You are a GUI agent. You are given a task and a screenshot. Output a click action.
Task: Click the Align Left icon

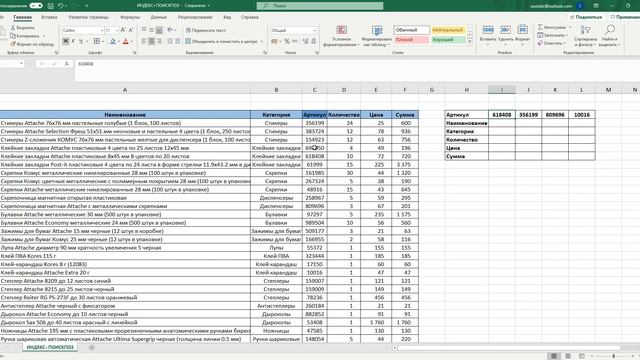[144, 41]
